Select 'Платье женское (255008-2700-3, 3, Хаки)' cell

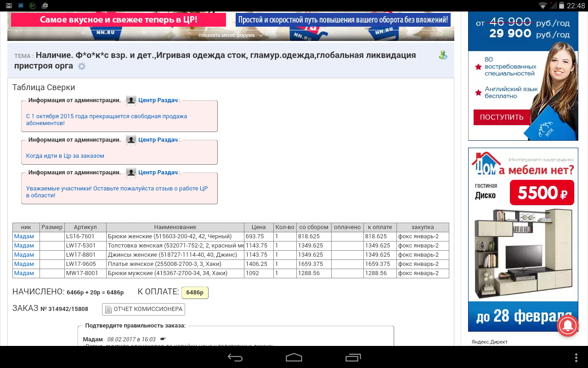tap(175, 264)
